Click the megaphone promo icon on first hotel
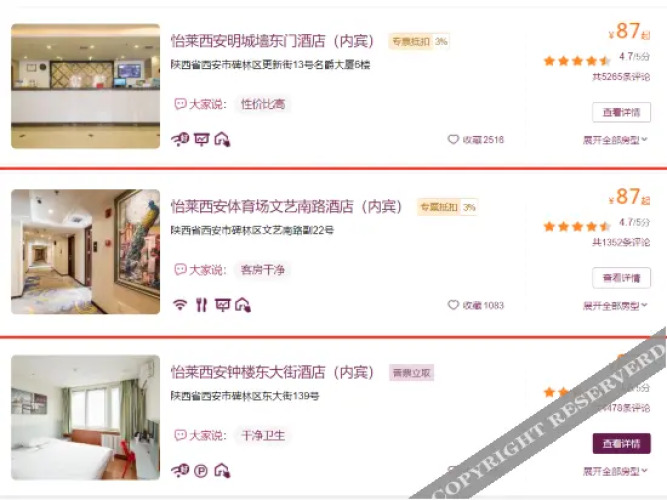Screen dimensions: 667x500 [180, 139]
